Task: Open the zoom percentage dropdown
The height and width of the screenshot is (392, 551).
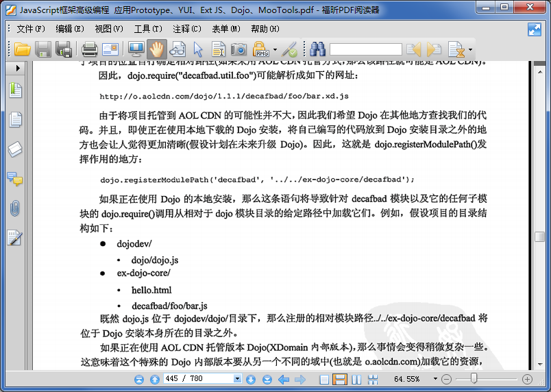Action: tap(435, 379)
